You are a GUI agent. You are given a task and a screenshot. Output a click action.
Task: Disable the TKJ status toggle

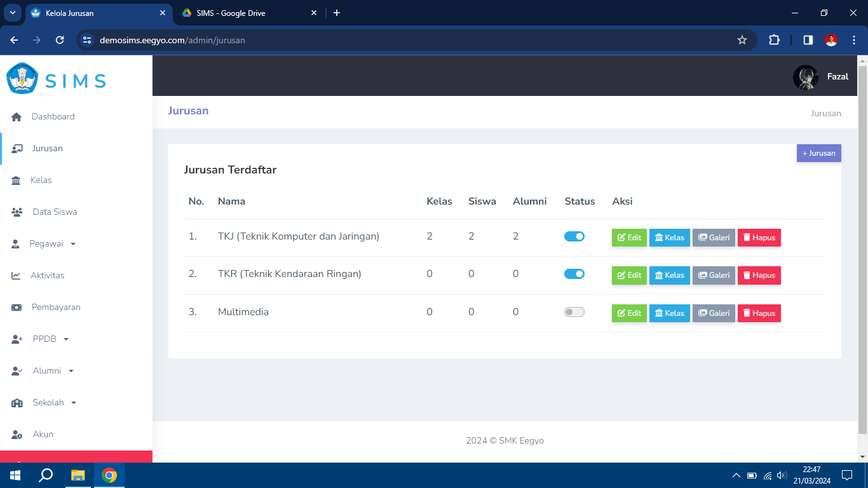[x=574, y=236]
